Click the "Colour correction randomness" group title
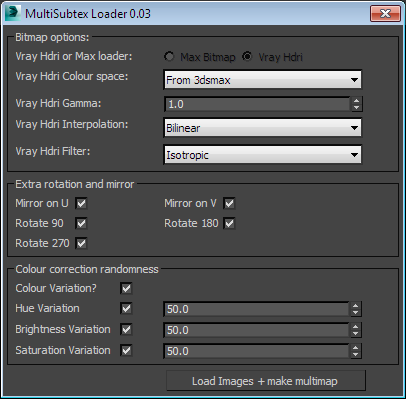The width and height of the screenshot is (406, 399). pyautogui.click(x=87, y=269)
